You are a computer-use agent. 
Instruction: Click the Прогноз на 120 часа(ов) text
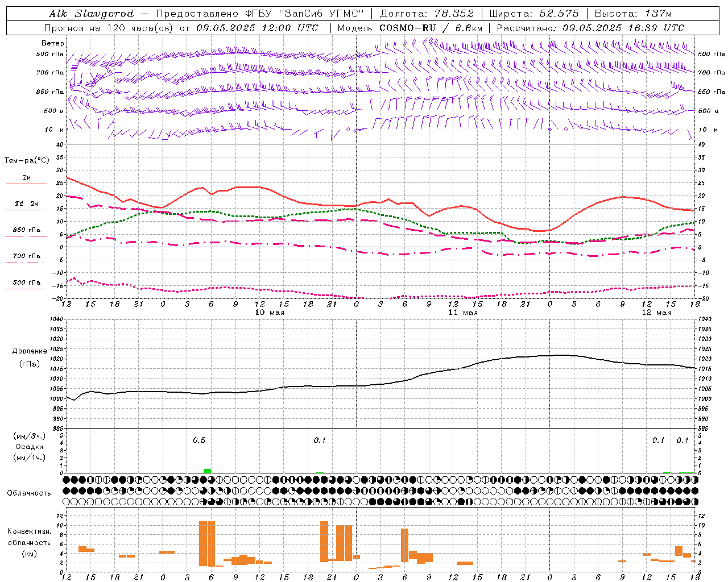point(109,28)
